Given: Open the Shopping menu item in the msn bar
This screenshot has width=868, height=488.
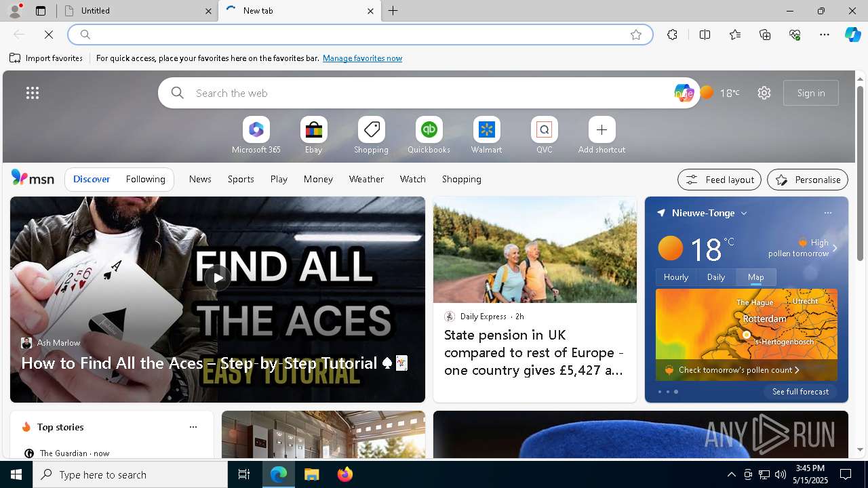Looking at the screenshot, I should pos(462,179).
